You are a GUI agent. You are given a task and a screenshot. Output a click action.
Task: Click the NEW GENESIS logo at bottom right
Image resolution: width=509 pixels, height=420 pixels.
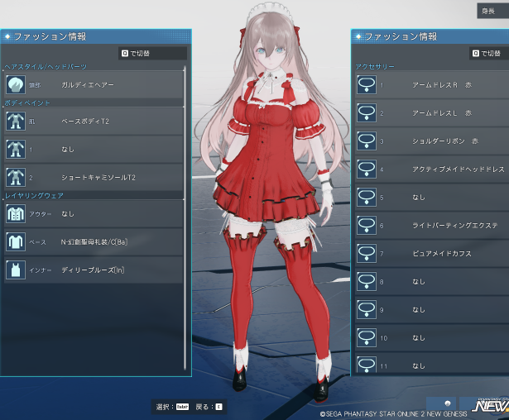coord(490,405)
